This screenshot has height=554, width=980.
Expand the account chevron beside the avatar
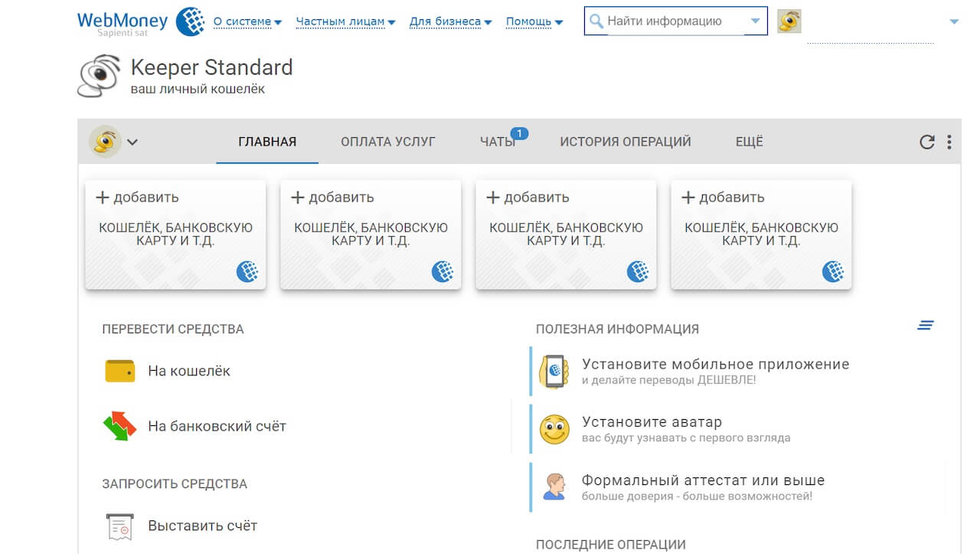click(x=132, y=142)
